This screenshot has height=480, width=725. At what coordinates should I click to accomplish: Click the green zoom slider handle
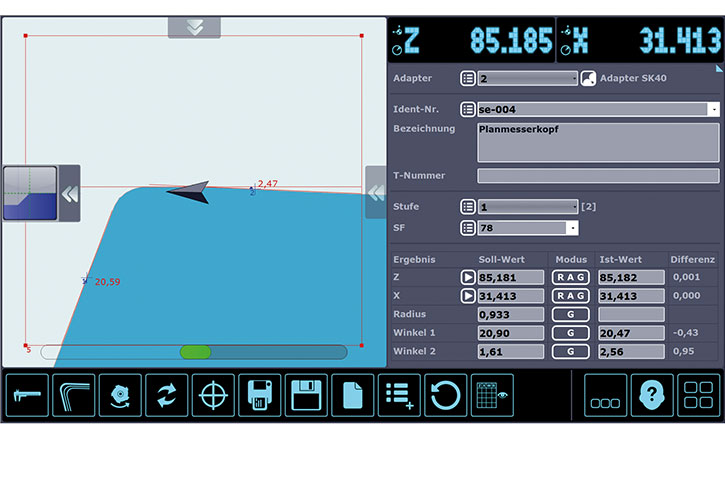[x=195, y=352]
